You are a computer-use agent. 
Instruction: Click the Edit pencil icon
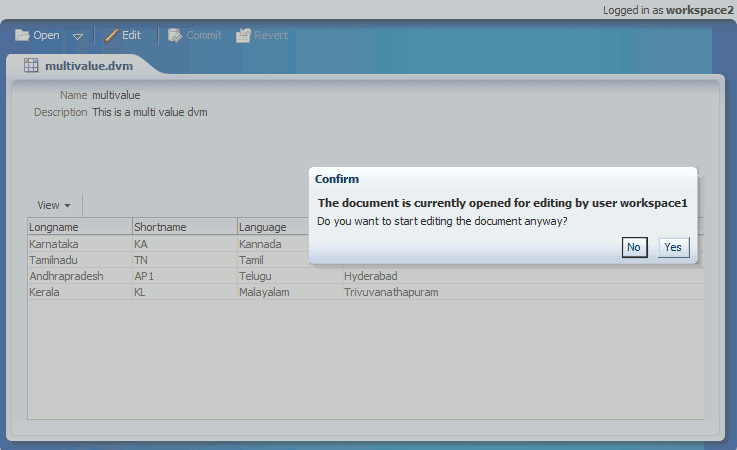pos(111,35)
